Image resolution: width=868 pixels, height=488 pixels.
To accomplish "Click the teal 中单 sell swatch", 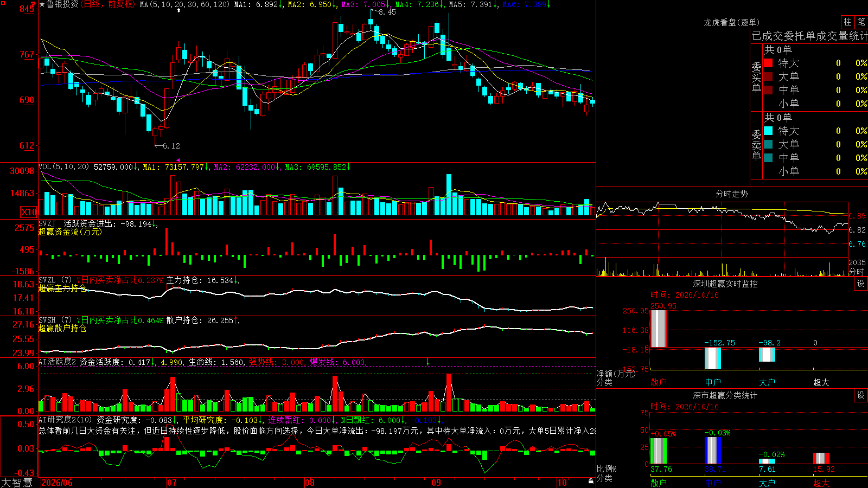I will coord(768,157).
